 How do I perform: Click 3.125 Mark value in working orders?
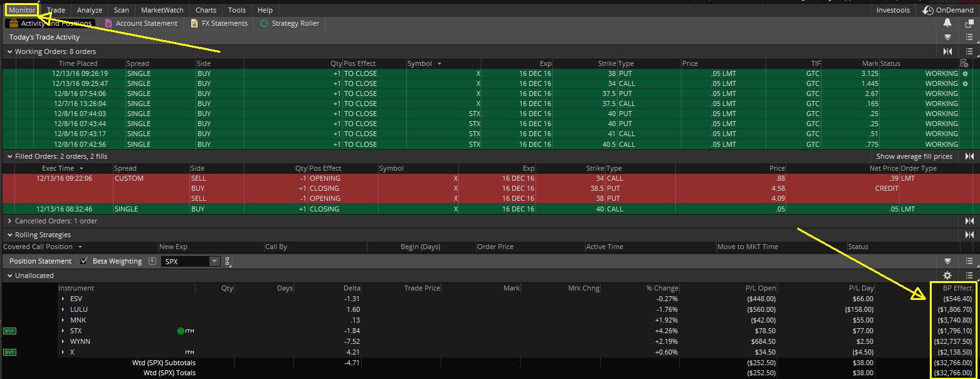(869, 73)
